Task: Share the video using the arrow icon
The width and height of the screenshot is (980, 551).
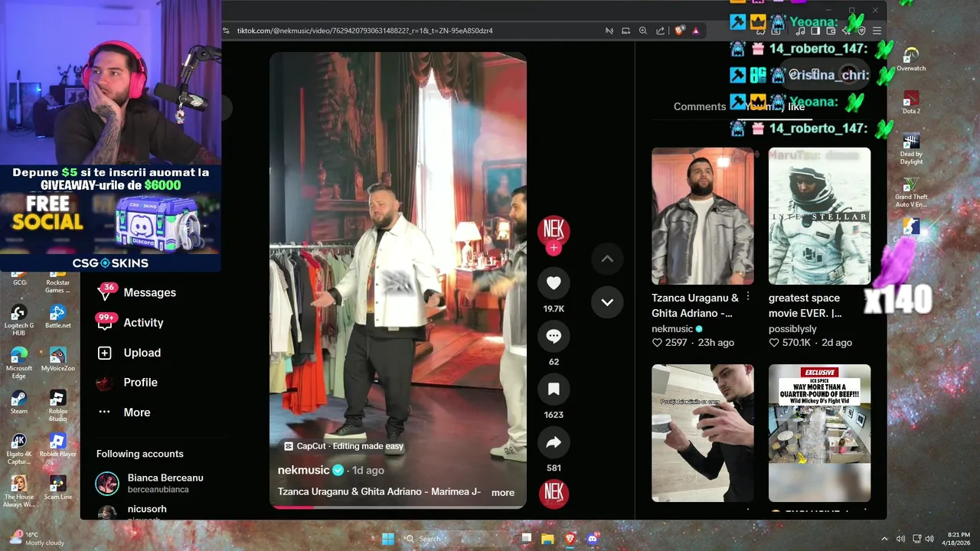Action: click(x=554, y=442)
